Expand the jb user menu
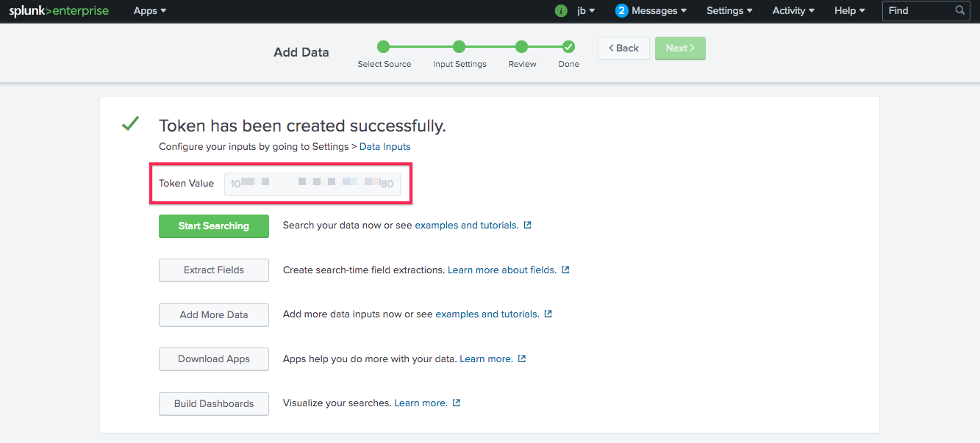The image size is (980, 443). coord(586,11)
